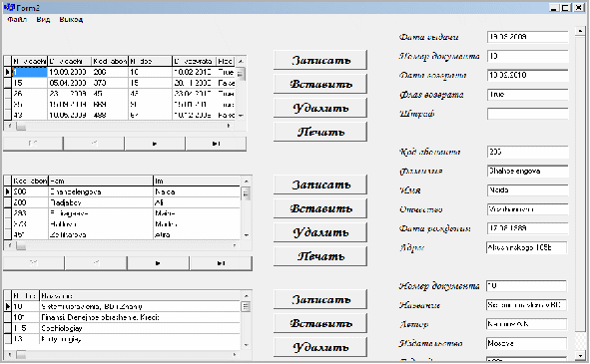
Task: Jump to last record in middle grid navigator
Action: 221,263
